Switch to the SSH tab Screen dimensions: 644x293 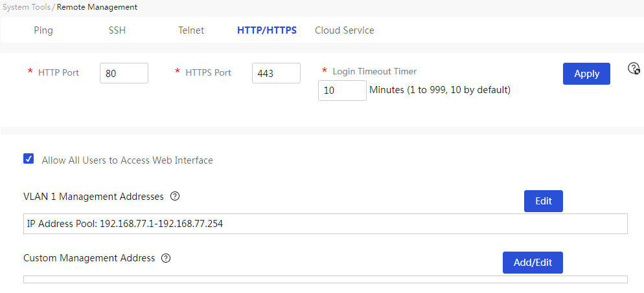(x=117, y=30)
